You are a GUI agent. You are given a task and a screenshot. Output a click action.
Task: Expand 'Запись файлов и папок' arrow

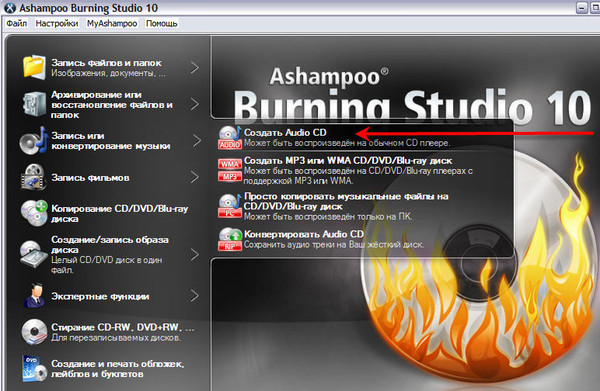tap(195, 68)
